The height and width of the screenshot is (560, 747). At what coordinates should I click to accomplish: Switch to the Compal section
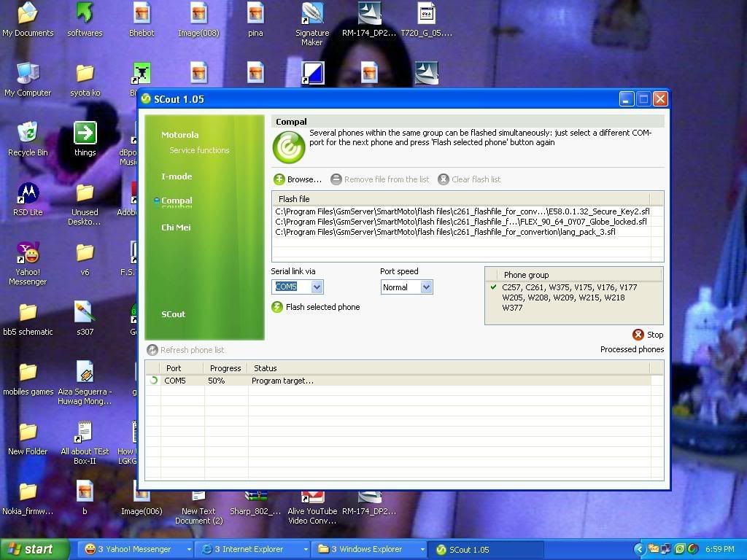(x=177, y=201)
